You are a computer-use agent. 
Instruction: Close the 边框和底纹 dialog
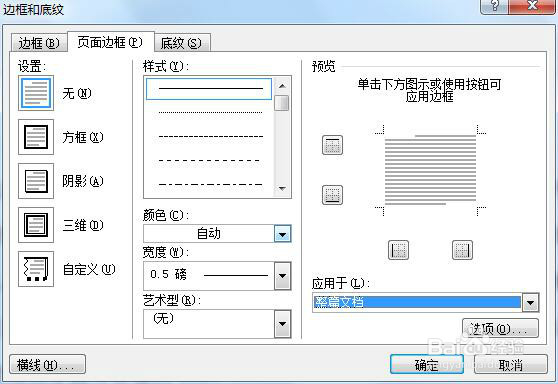(x=532, y=6)
